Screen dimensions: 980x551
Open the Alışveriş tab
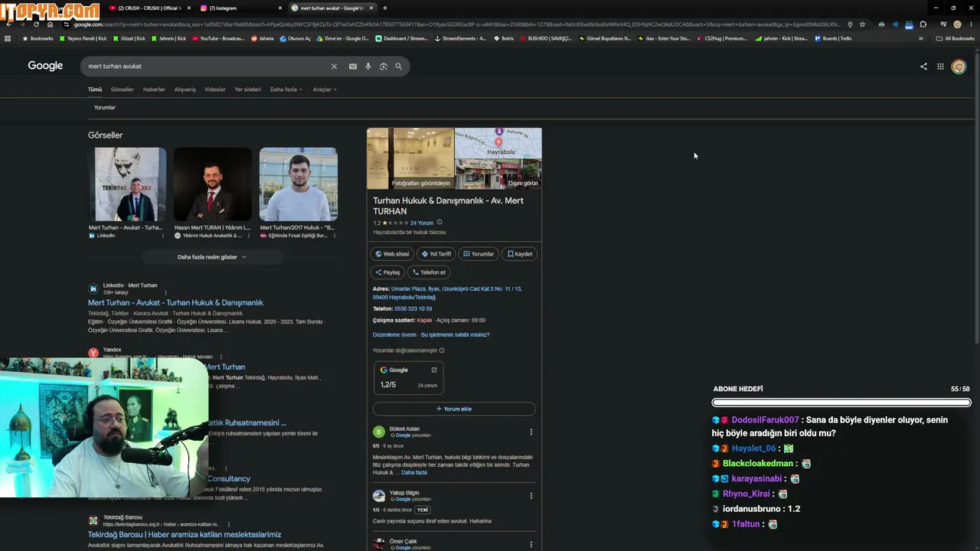tap(185, 90)
